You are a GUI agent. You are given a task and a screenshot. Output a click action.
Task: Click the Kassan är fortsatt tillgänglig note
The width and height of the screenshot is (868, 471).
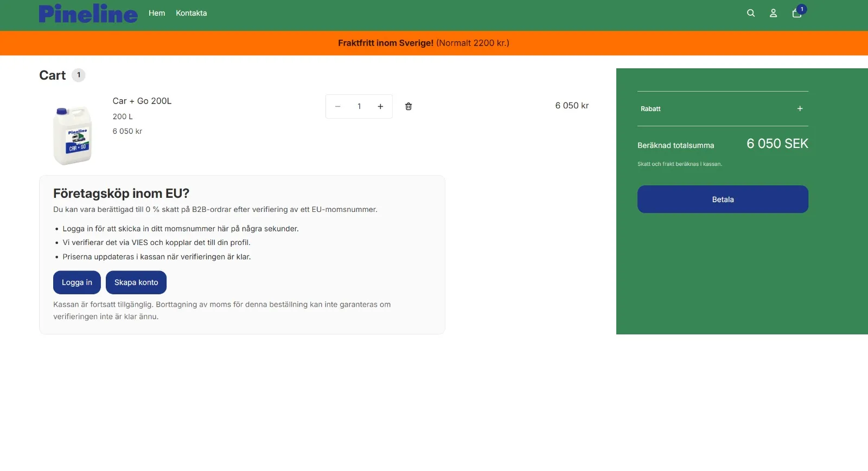pyautogui.click(x=222, y=311)
